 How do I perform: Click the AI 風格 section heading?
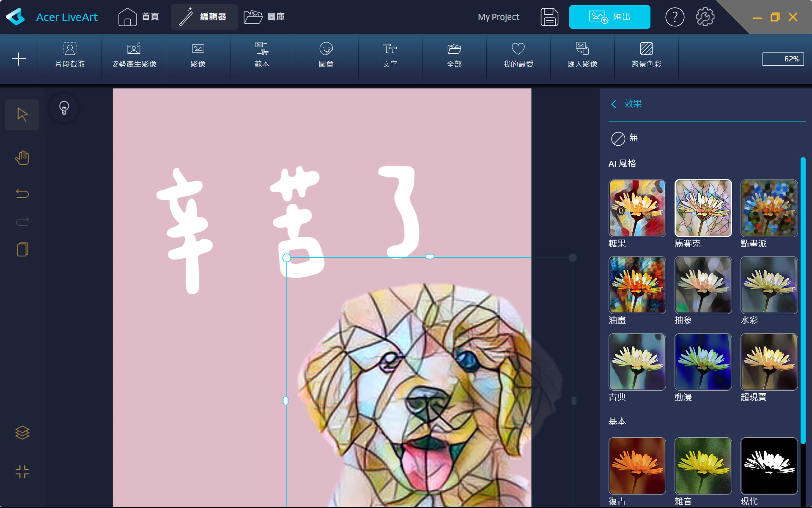coord(622,163)
